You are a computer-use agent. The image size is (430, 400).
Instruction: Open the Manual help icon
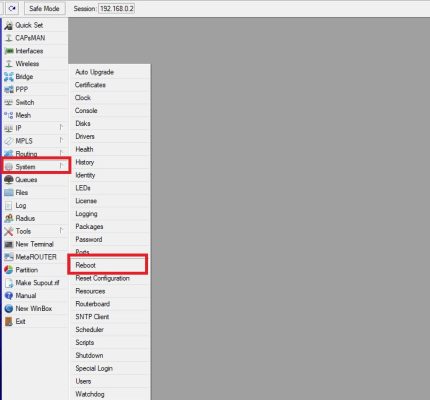9,296
